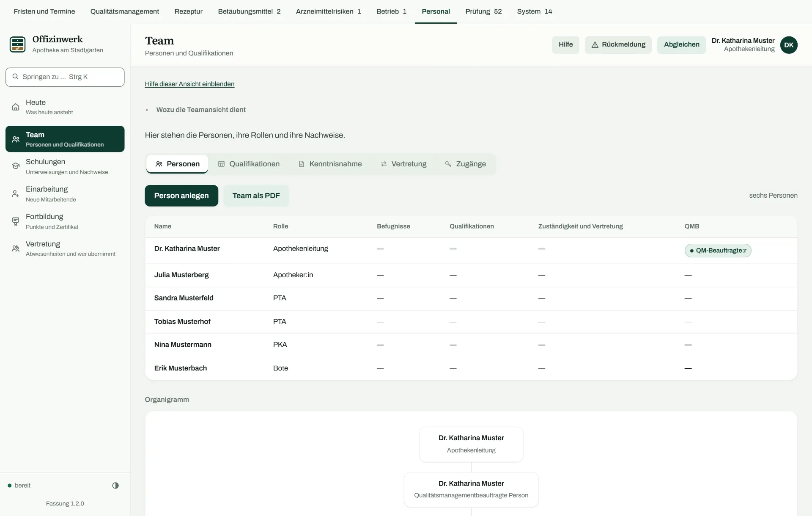This screenshot has height=516, width=812.
Task: Click the add-person icon for Einarbeitung
Action: [x=16, y=194]
